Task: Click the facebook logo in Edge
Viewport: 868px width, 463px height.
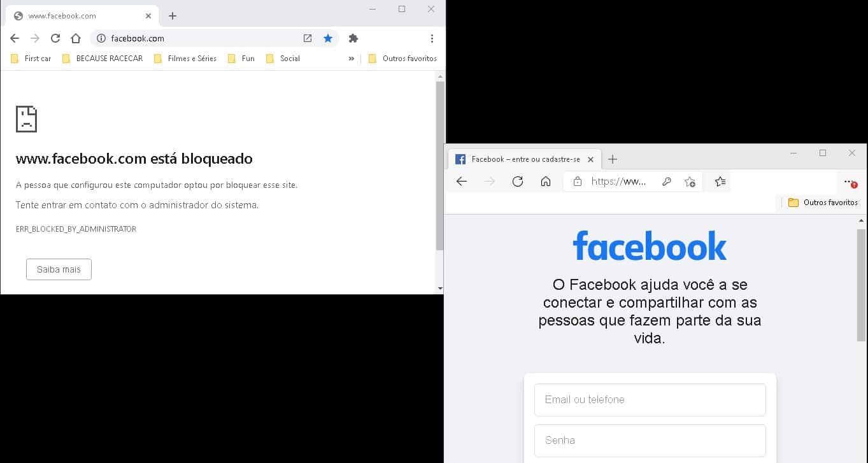Action: pos(650,246)
